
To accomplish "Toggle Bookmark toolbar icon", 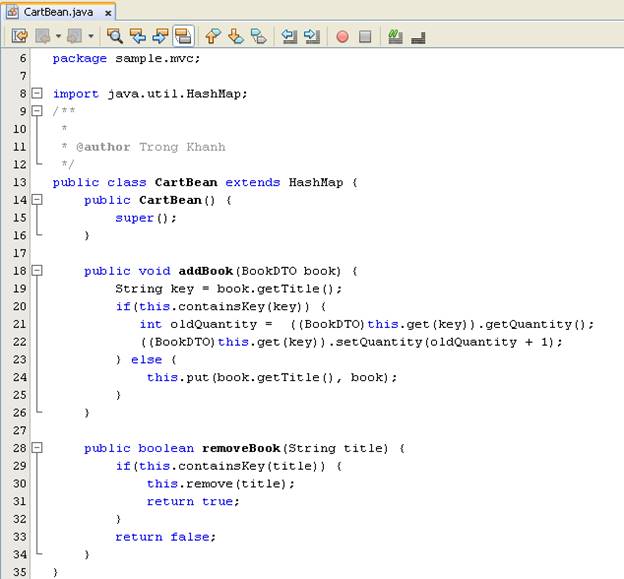I will (259, 36).
